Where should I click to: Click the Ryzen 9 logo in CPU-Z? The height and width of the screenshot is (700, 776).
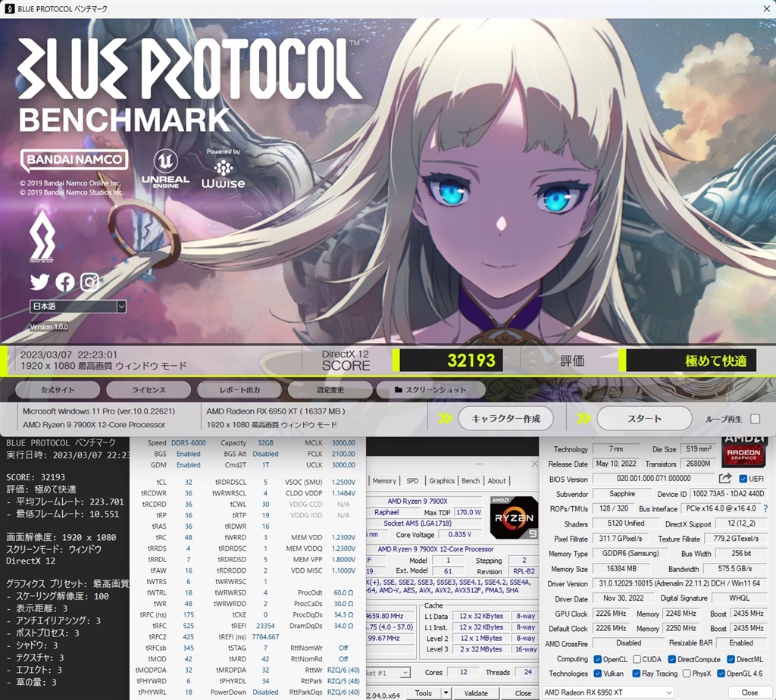coord(514,517)
